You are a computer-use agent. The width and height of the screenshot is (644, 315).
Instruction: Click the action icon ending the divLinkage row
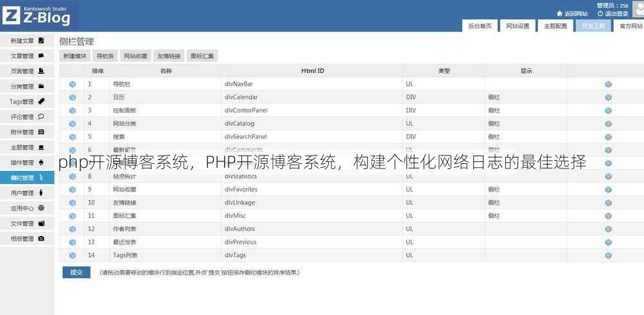point(608,203)
